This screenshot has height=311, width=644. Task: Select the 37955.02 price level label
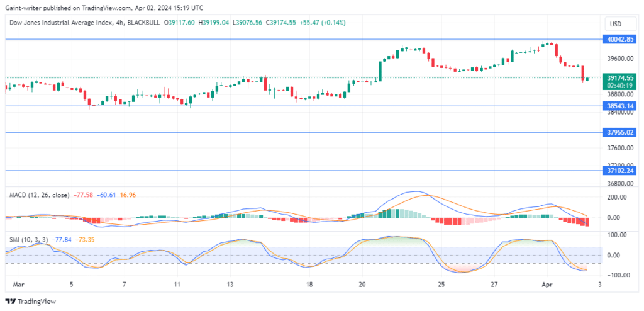point(619,132)
